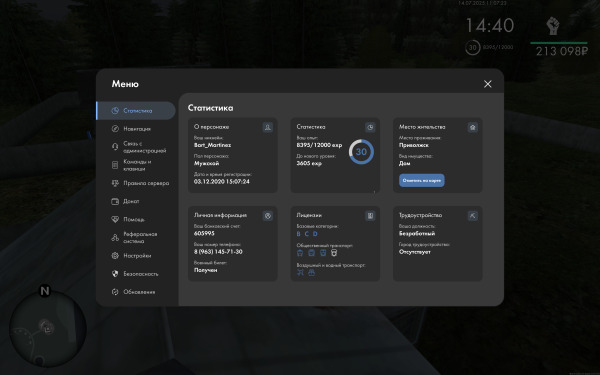Image resolution: width=600 pixels, height=375 pixels.
Task: Open the Донат wallet icon
Action: coord(115,201)
